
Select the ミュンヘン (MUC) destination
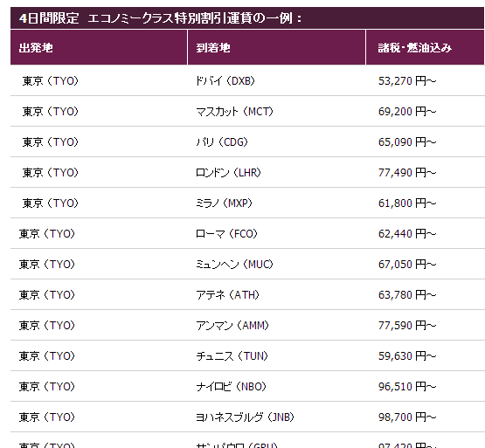tap(234, 265)
